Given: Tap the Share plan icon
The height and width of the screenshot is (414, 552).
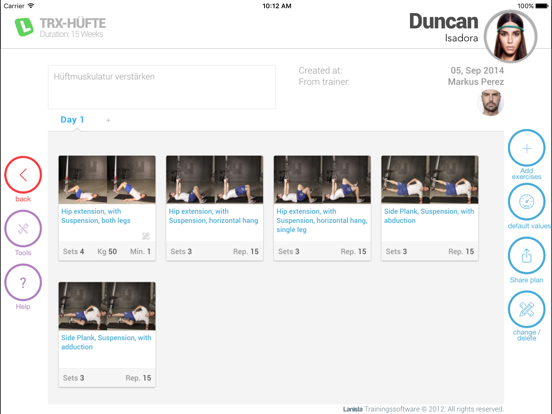Looking at the screenshot, I should (x=526, y=256).
